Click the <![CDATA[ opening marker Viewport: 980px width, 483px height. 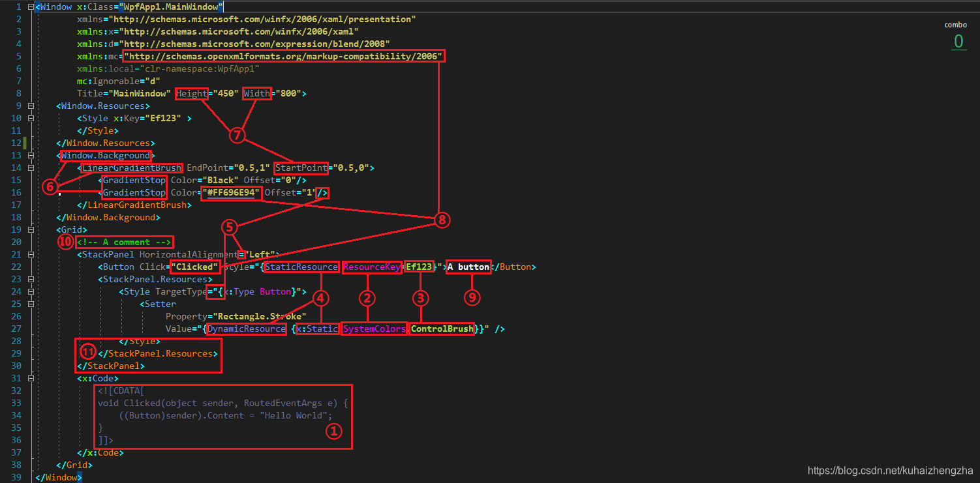click(121, 391)
